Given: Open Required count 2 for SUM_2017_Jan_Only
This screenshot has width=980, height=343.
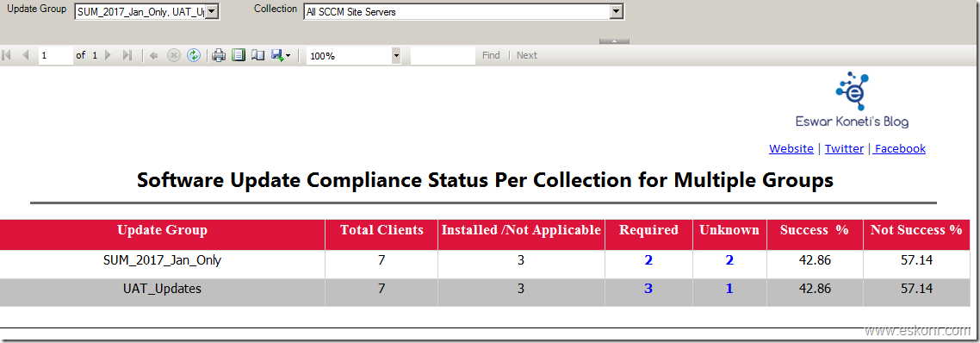Looking at the screenshot, I should 648,260.
